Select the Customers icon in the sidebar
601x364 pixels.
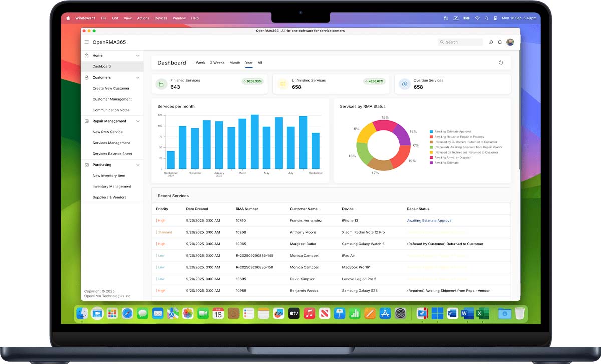[87, 77]
